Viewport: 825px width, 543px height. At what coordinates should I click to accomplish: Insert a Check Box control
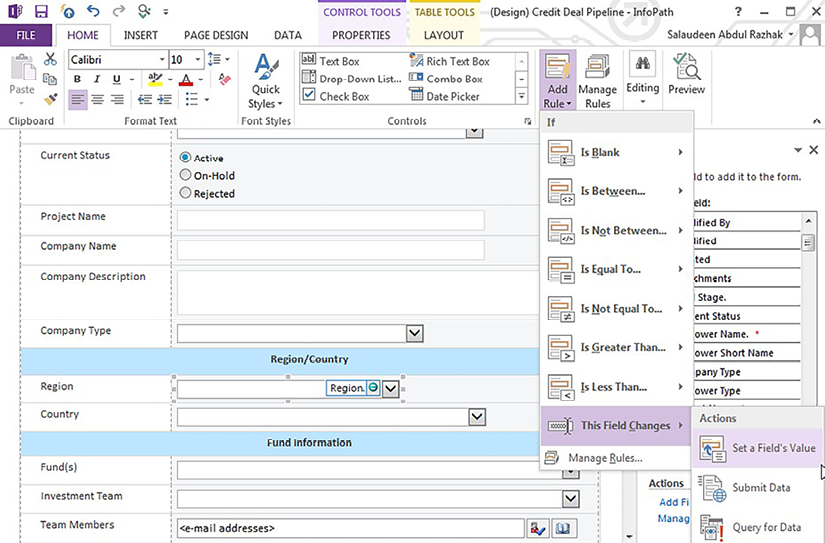pos(336,96)
